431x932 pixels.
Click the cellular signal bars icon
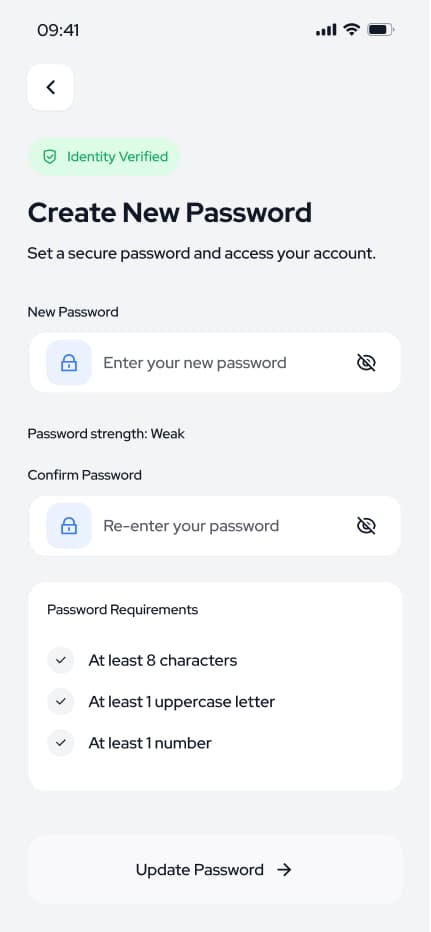tap(326, 30)
